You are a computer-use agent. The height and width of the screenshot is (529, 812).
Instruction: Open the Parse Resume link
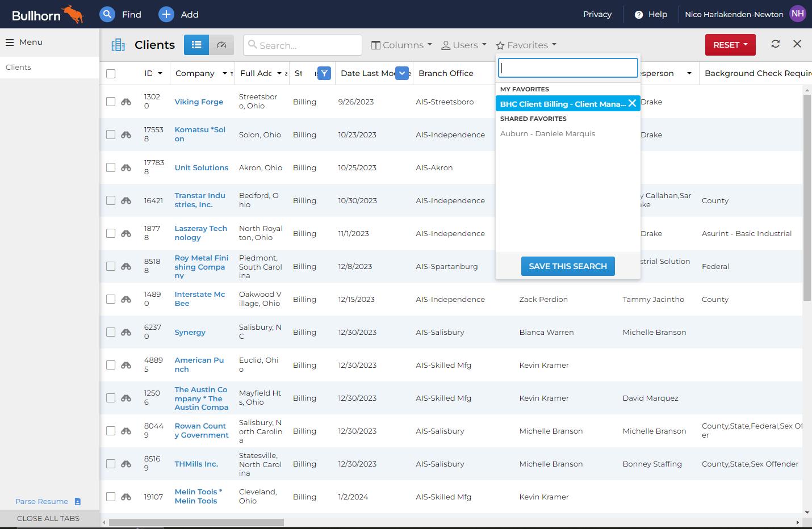coord(41,502)
